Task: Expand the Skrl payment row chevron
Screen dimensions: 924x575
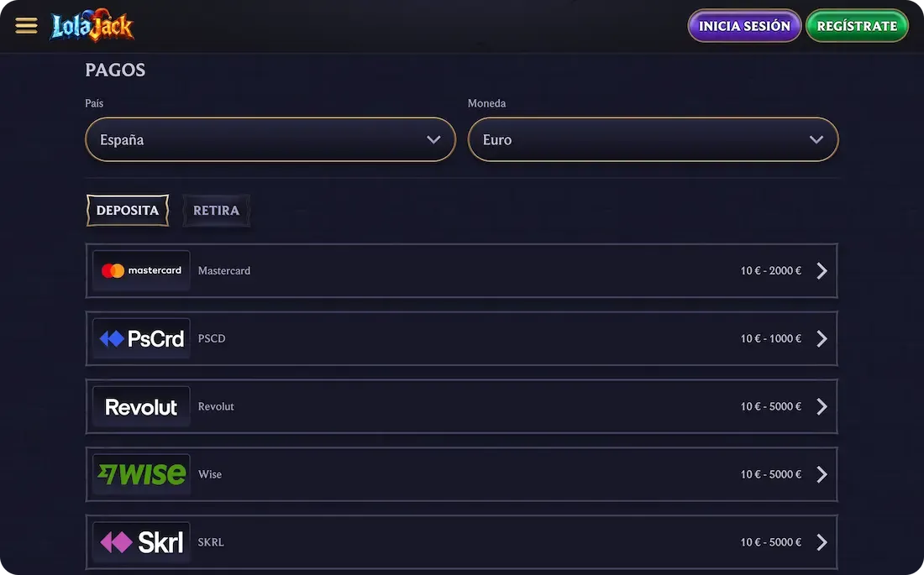Action: [x=822, y=541]
